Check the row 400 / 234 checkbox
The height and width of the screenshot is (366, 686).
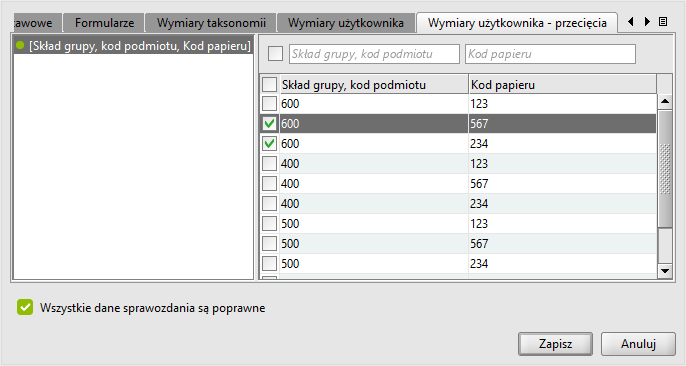click(269, 204)
